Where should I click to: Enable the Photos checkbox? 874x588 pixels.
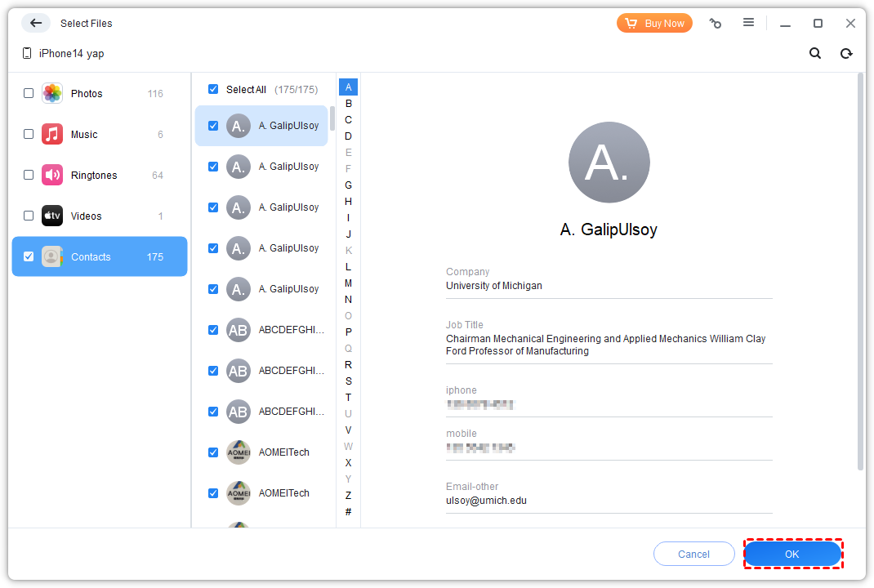click(x=29, y=93)
